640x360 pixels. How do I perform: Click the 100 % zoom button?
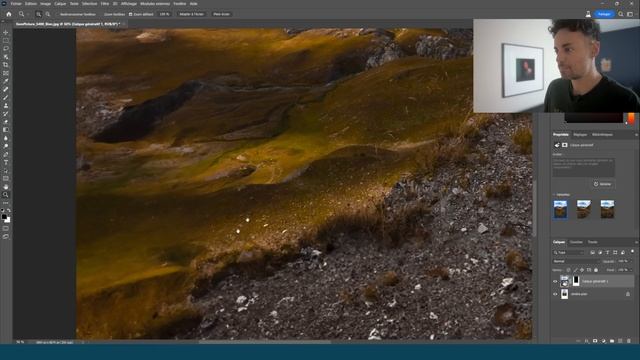click(x=164, y=14)
